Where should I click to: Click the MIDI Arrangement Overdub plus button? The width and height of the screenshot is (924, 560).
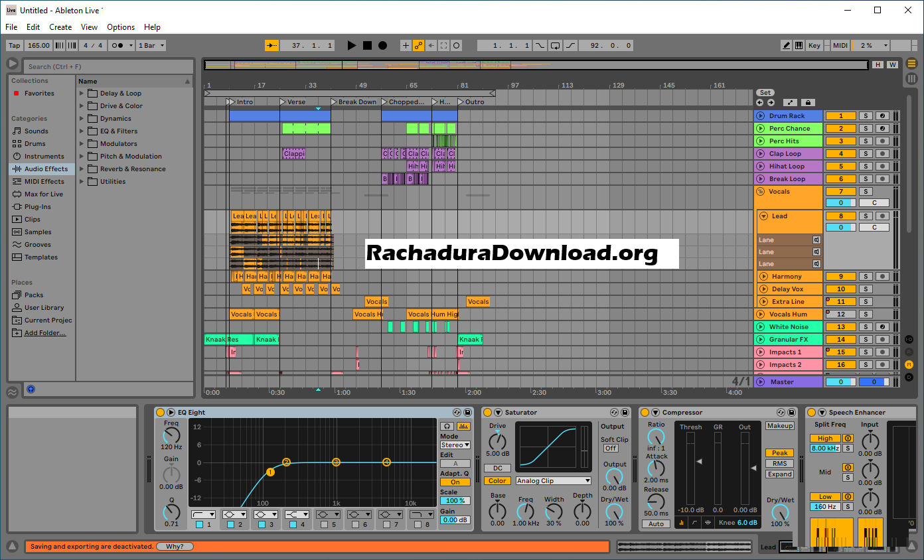pyautogui.click(x=406, y=45)
